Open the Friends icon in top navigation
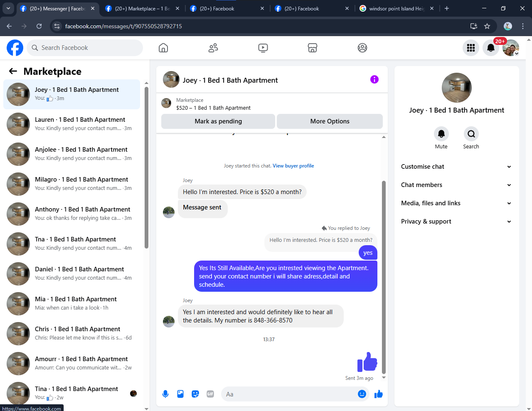532x411 pixels. tap(213, 48)
